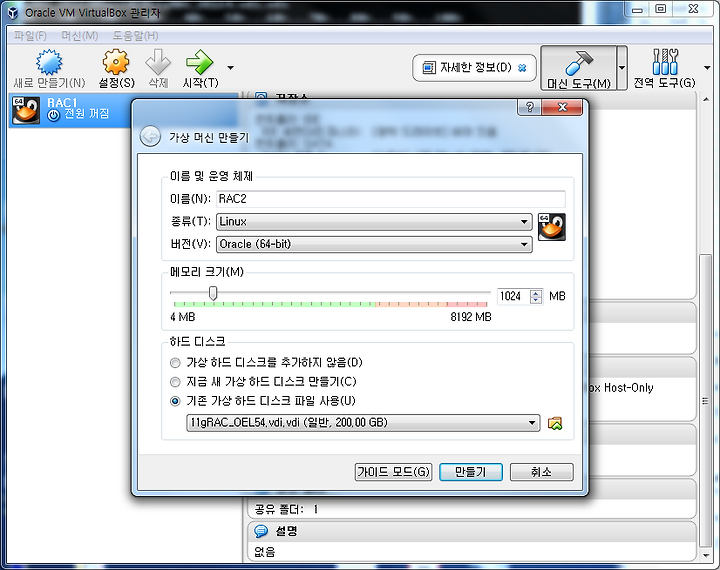Increase memory with the spinner up arrow

536,293
